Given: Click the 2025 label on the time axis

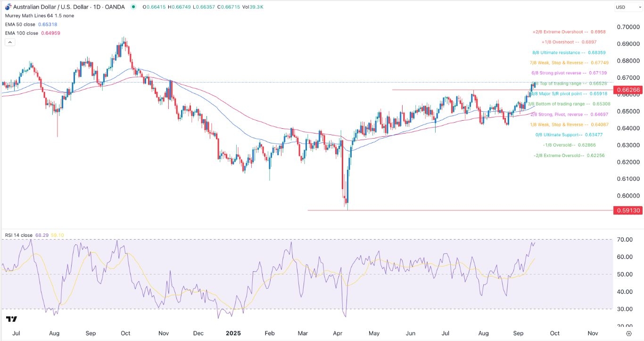Looking at the screenshot, I should coord(233,333).
